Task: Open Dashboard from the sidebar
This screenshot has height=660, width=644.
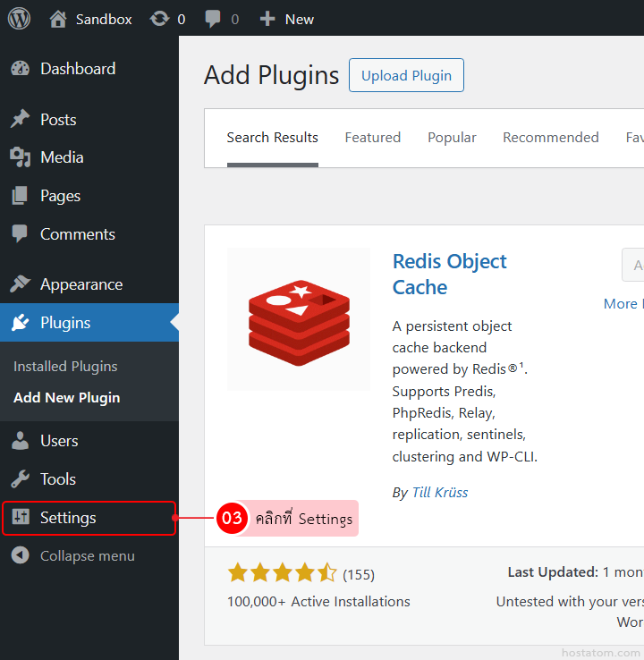Action: 77,69
